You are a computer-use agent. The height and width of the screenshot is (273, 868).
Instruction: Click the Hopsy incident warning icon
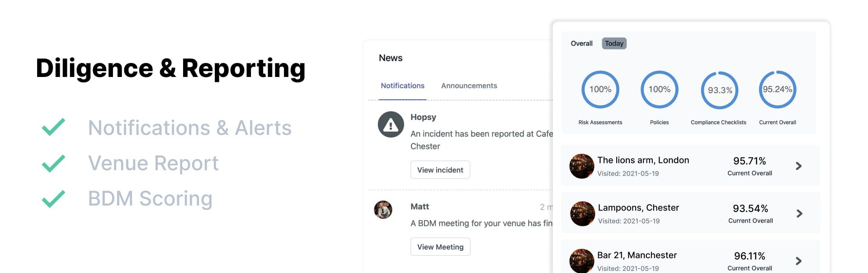(x=391, y=125)
